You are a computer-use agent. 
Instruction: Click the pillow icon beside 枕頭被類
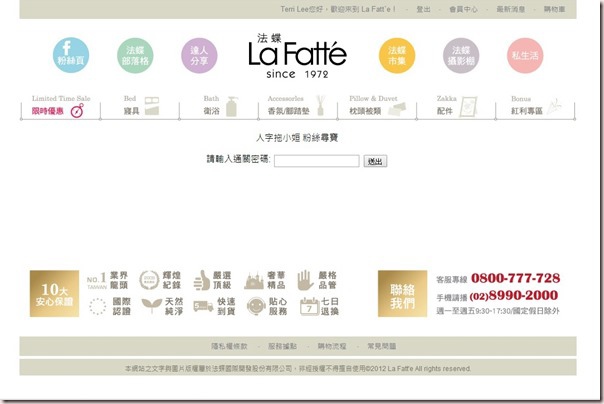tap(397, 109)
